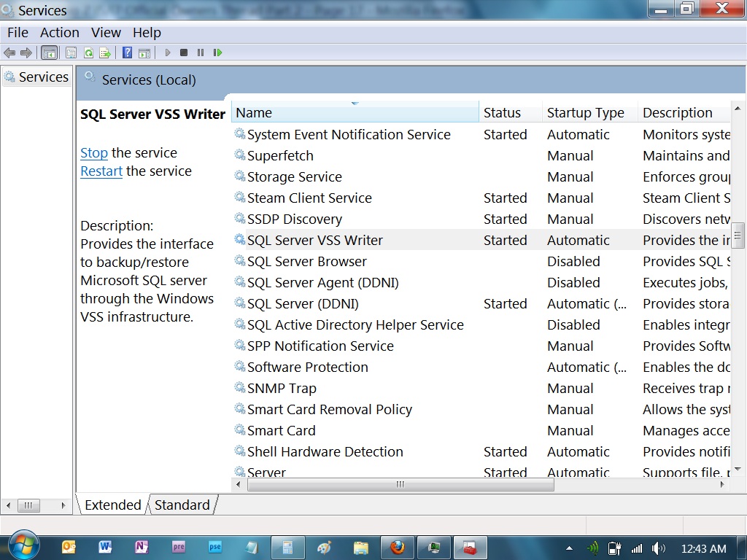The width and height of the screenshot is (747, 560).
Task: Open Firefox from the taskbar
Action: 398,548
